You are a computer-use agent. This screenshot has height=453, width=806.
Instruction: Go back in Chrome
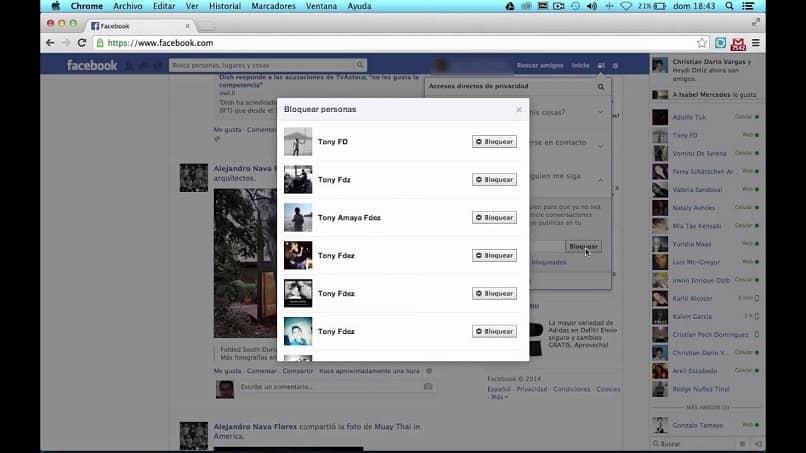[50, 43]
